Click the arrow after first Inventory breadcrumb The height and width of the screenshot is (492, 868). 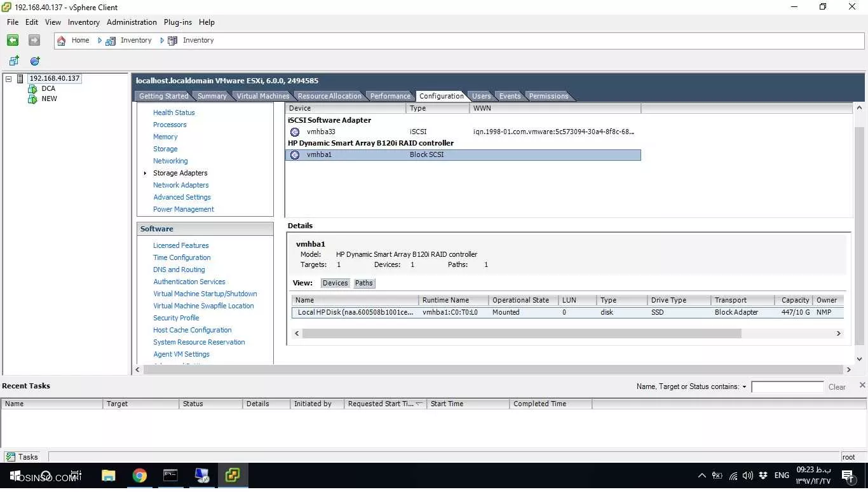pos(162,40)
